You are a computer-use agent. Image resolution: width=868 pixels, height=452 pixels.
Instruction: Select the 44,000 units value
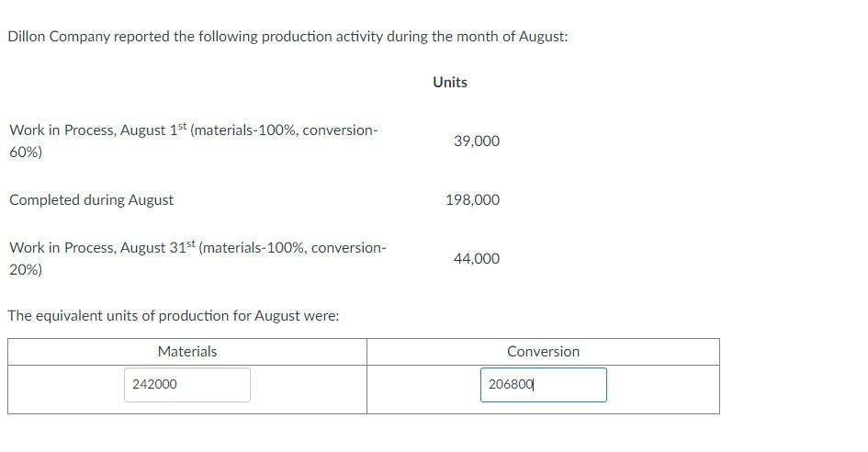(477, 259)
